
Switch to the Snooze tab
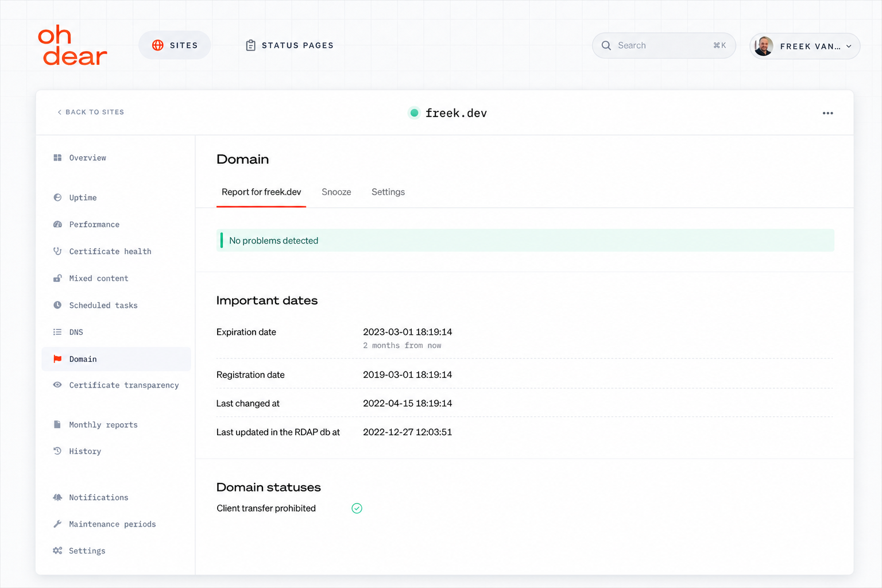[336, 192]
